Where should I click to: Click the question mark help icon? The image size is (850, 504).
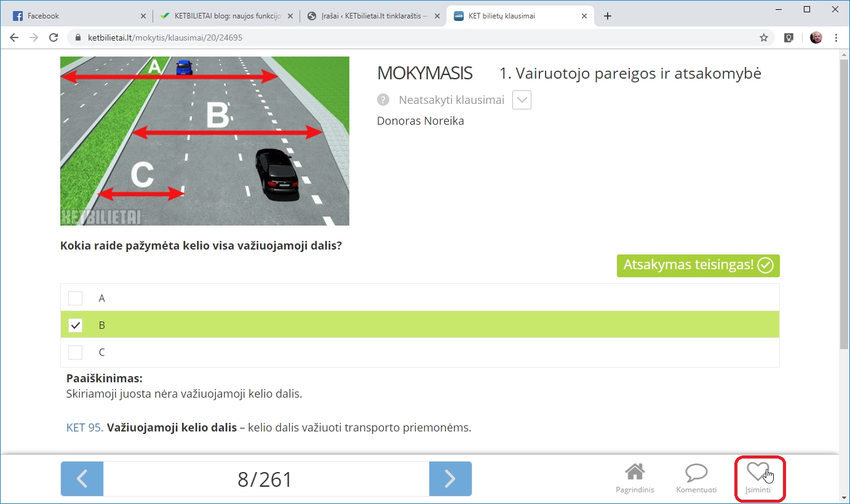click(x=383, y=100)
